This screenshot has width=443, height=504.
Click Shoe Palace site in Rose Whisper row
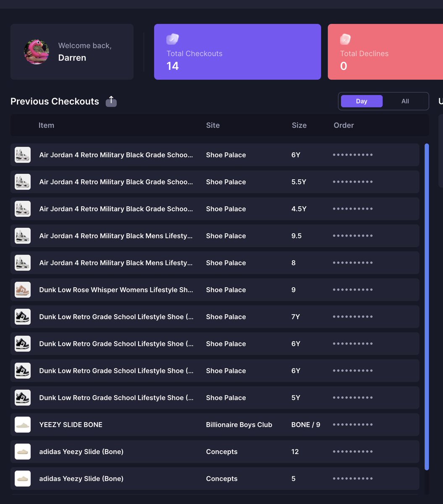coord(226,290)
